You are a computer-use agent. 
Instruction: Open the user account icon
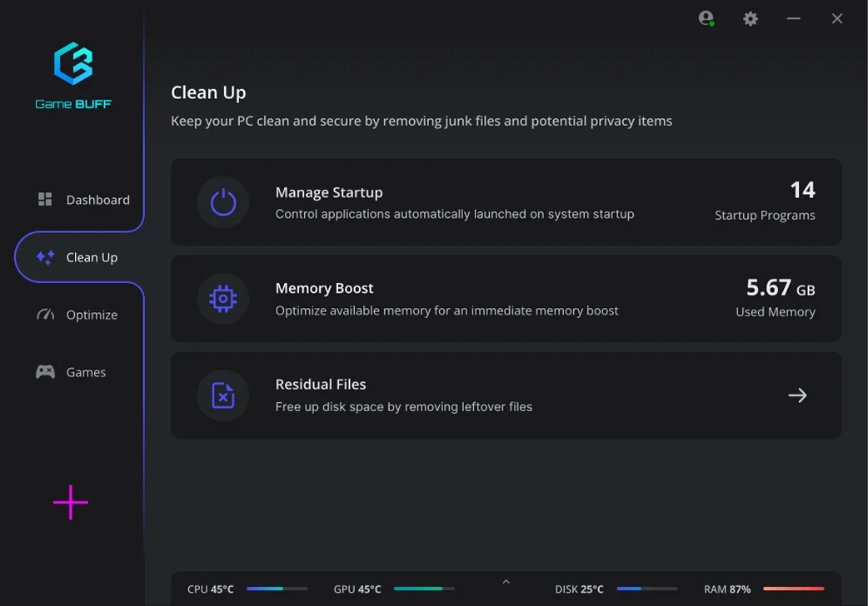pyautogui.click(x=706, y=18)
